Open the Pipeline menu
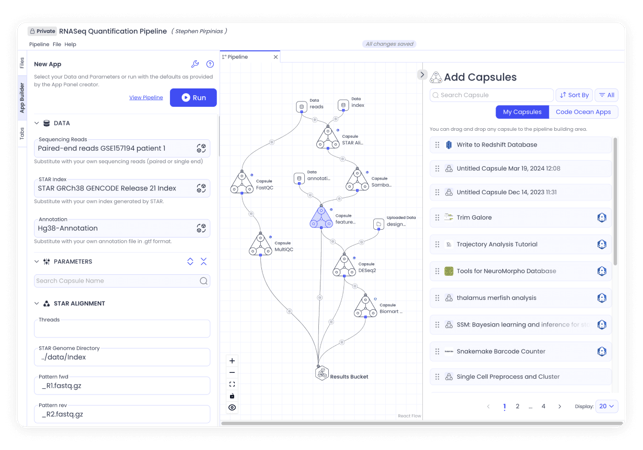The image size is (643, 450). (x=39, y=44)
